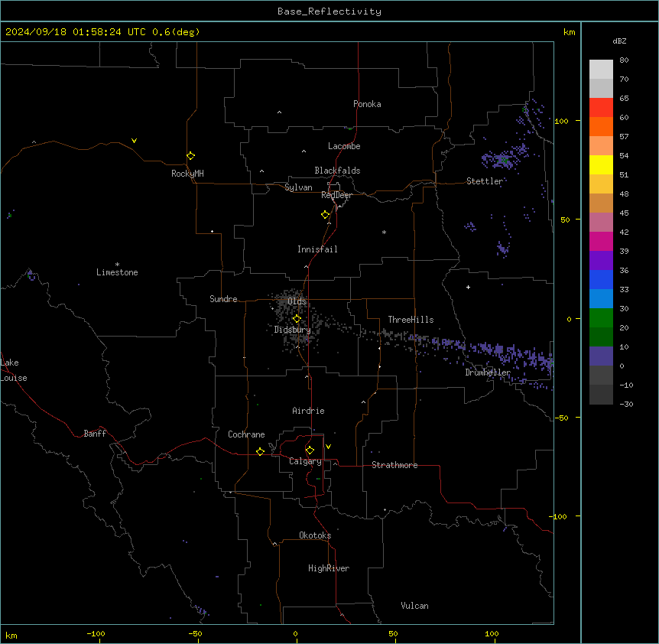Select the Vulcan label

click(x=414, y=606)
